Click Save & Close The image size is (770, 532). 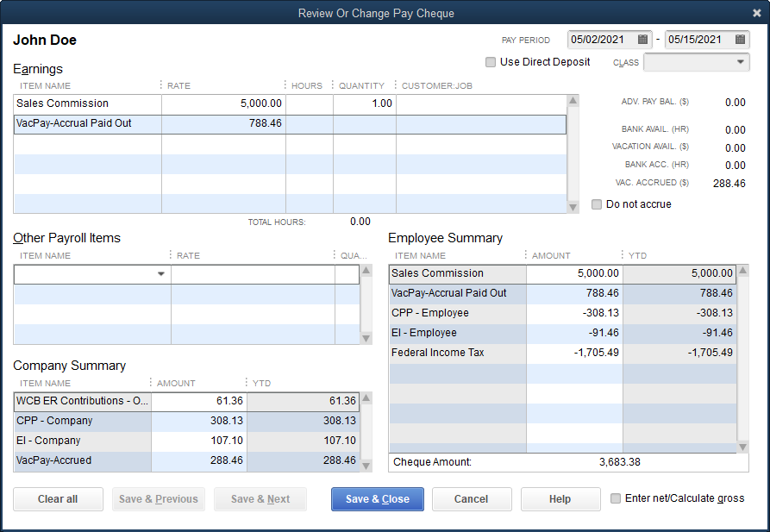(x=377, y=498)
